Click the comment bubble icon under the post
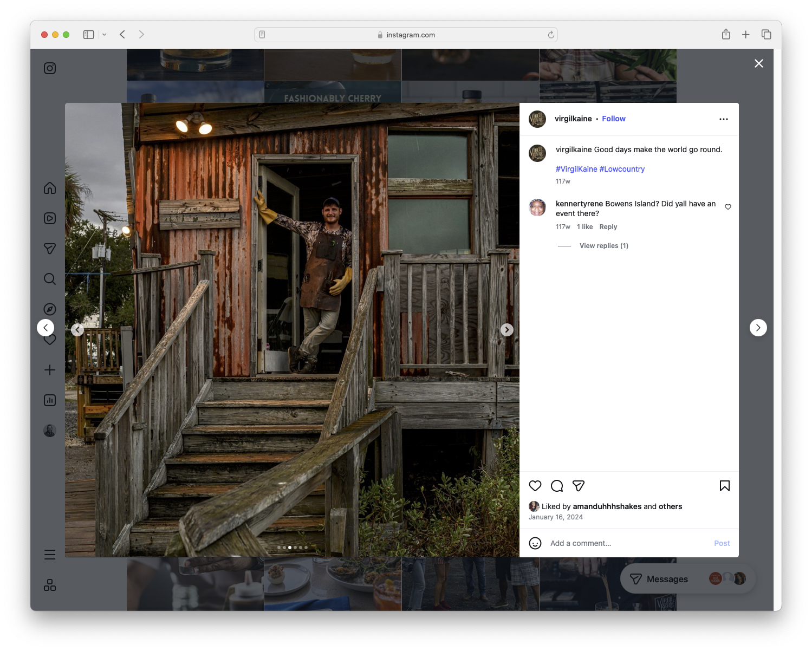812x651 pixels. 557,486
